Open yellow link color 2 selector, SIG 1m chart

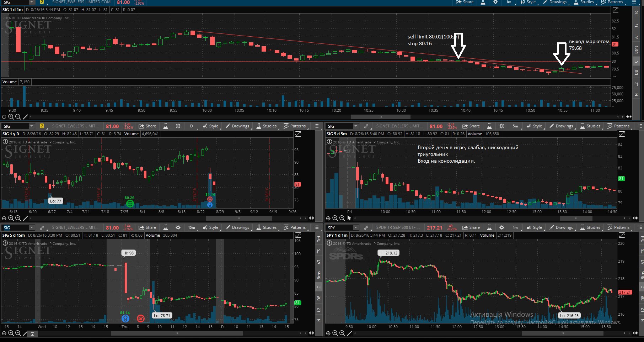(42, 2)
